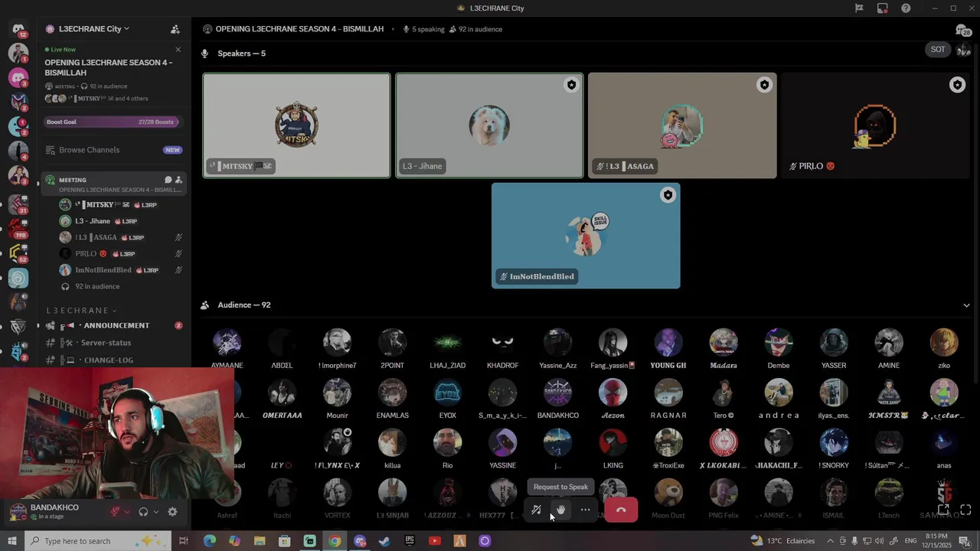Show the stage chat icon at top right
Viewport: 980px width, 551px height.
962,29
